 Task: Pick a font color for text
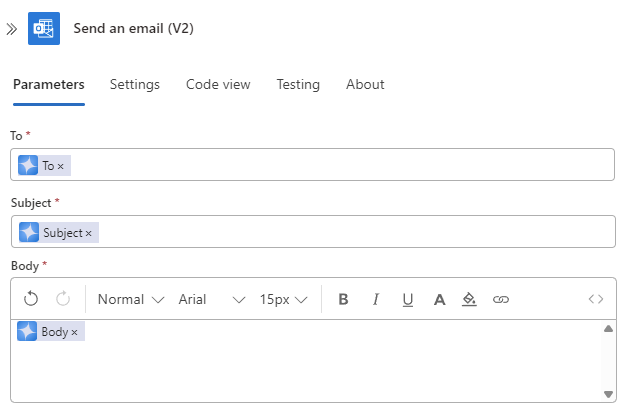(x=439, y=299)
